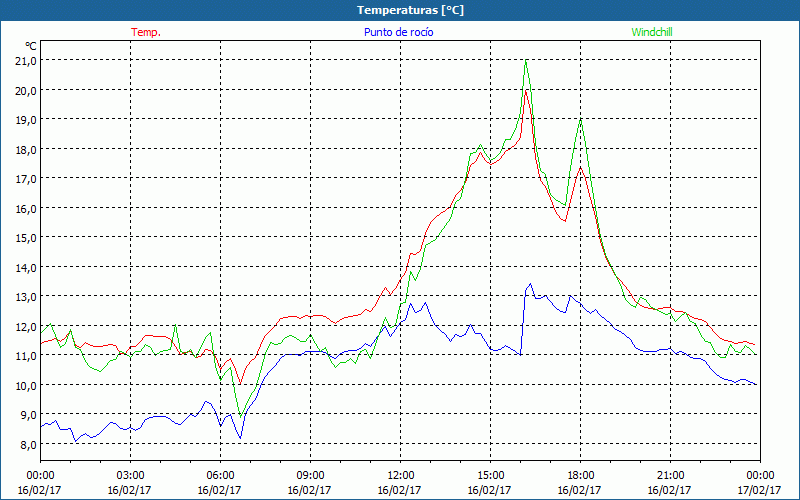Image resolution: width=800 pixels, height=500 pixels.
Task: Click the 17/02/17 date label
Action: pos(760,490)
